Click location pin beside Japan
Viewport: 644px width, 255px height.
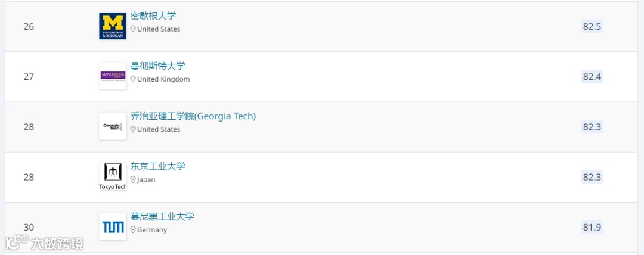point(133,180)
